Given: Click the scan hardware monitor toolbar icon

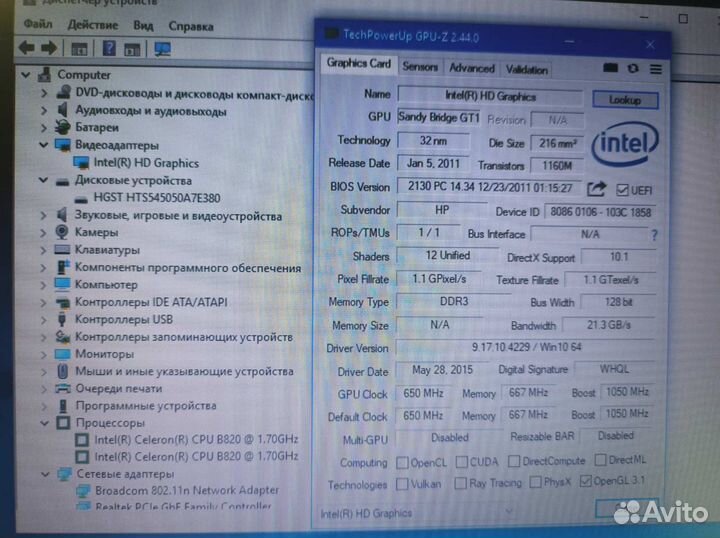Looking at the screenshot, I should [x=162, y=48].
